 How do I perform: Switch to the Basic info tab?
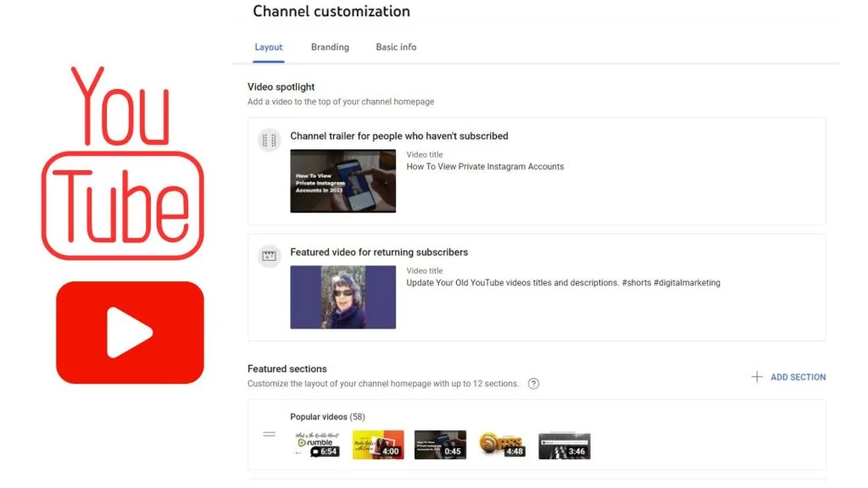coord(395,47)
